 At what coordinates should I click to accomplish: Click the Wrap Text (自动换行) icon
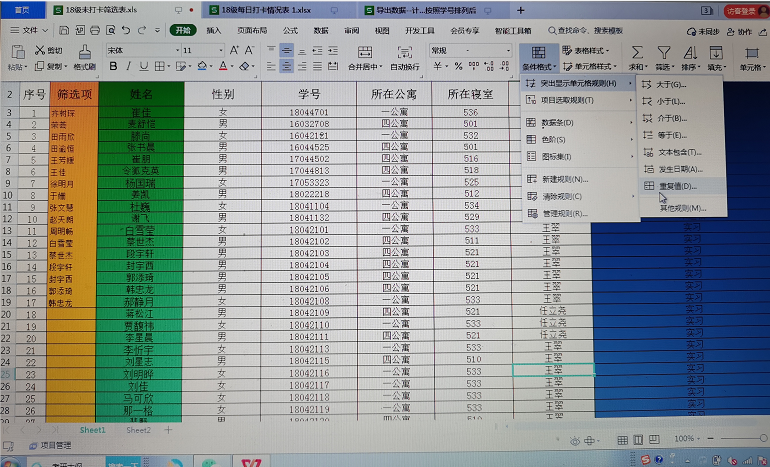point(404,52)
